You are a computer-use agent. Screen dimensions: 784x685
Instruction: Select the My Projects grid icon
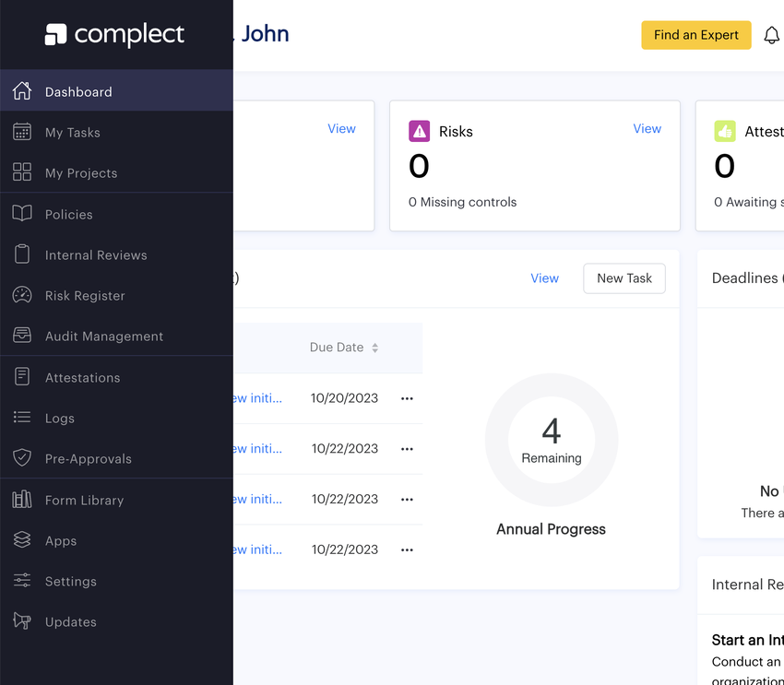[x=22, y=172]
